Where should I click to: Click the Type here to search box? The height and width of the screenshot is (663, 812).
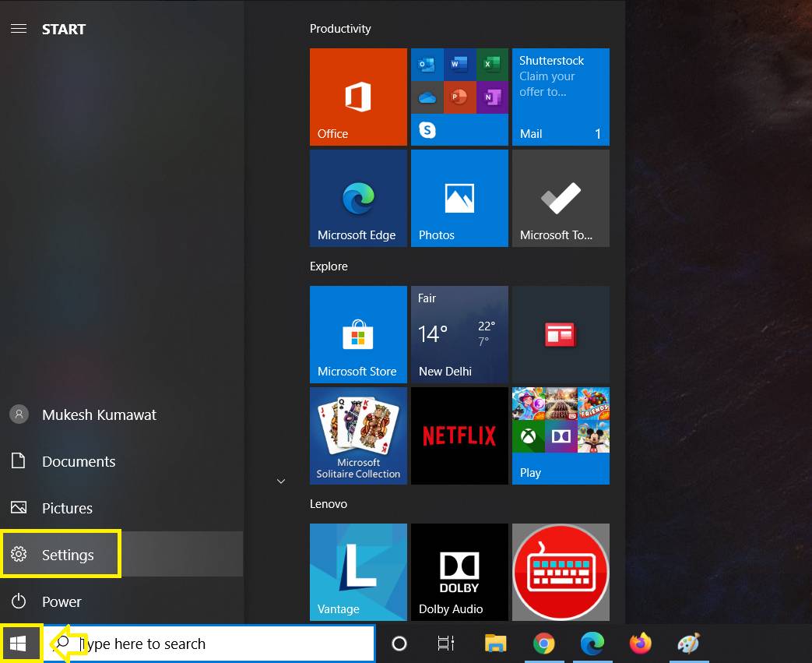(209, 644)
